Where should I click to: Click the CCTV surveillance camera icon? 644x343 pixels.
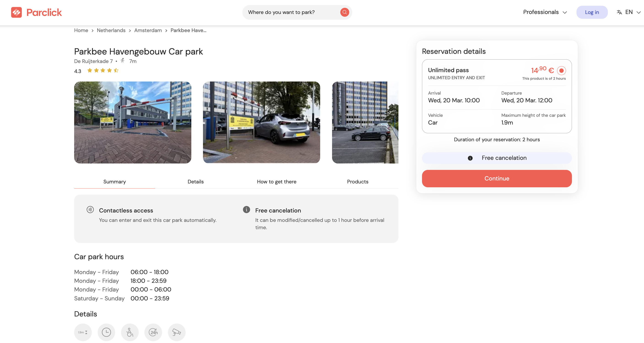coord(176,332)
